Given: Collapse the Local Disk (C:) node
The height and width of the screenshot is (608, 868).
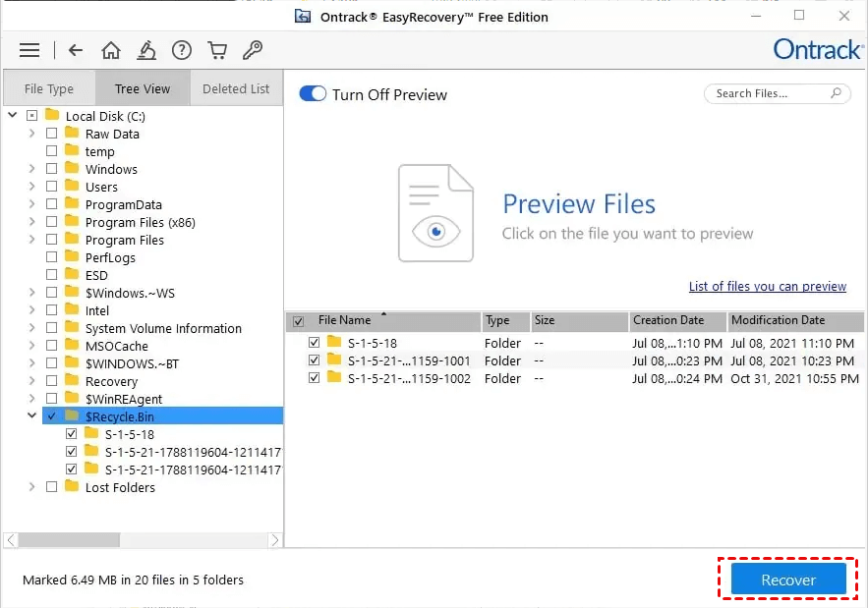Looking at the screenshot, I should coord(12,115).
